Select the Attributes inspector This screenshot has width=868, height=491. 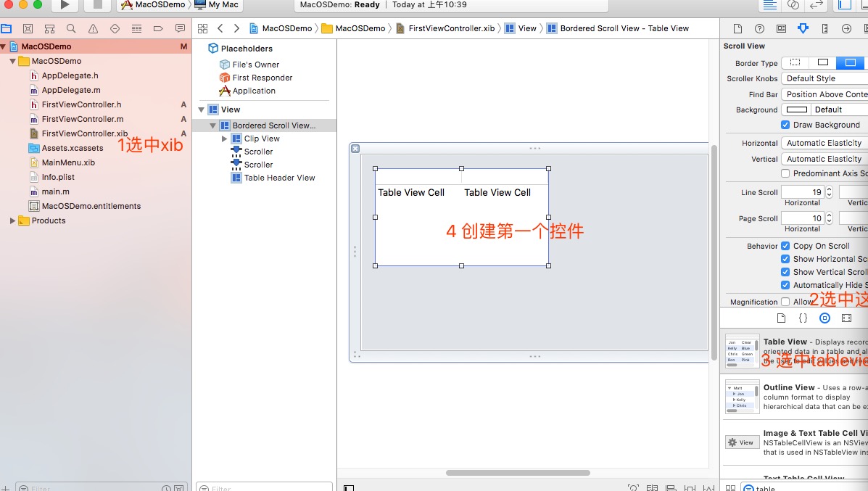click(x=803, y=29)
